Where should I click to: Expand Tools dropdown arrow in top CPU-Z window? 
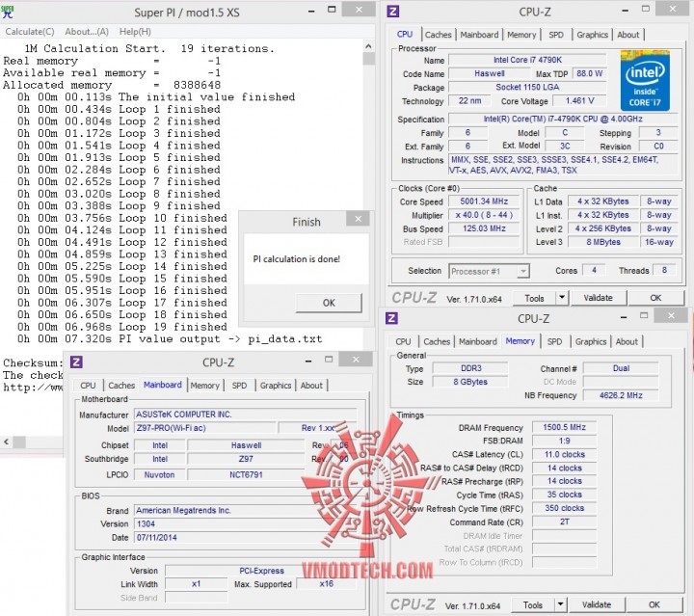(562, 298)
